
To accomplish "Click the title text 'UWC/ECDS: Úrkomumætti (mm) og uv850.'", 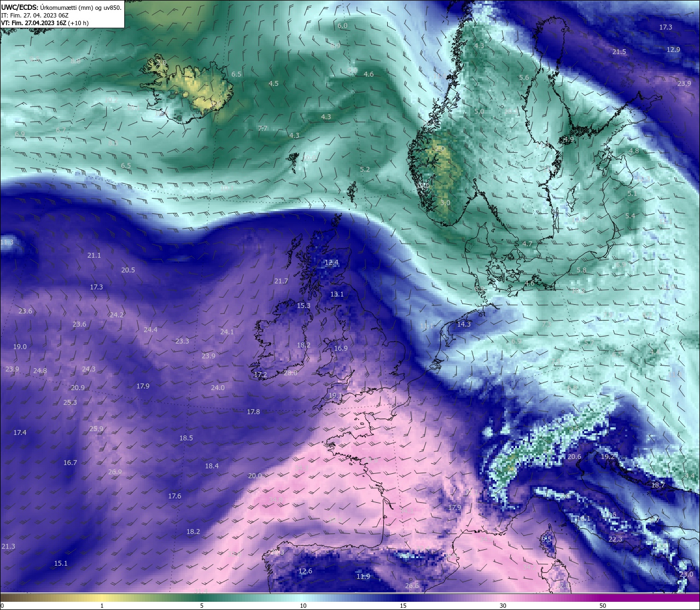I will tap(61, 8).
